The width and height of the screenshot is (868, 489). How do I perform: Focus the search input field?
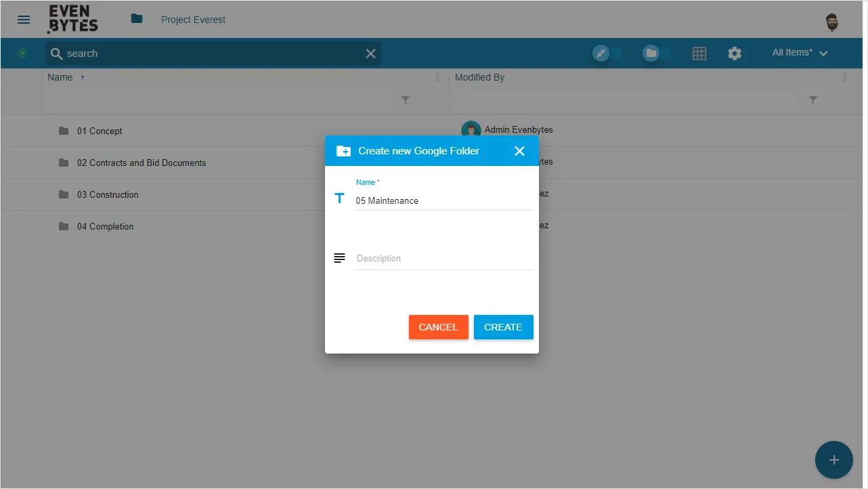[x=213, y=54]
